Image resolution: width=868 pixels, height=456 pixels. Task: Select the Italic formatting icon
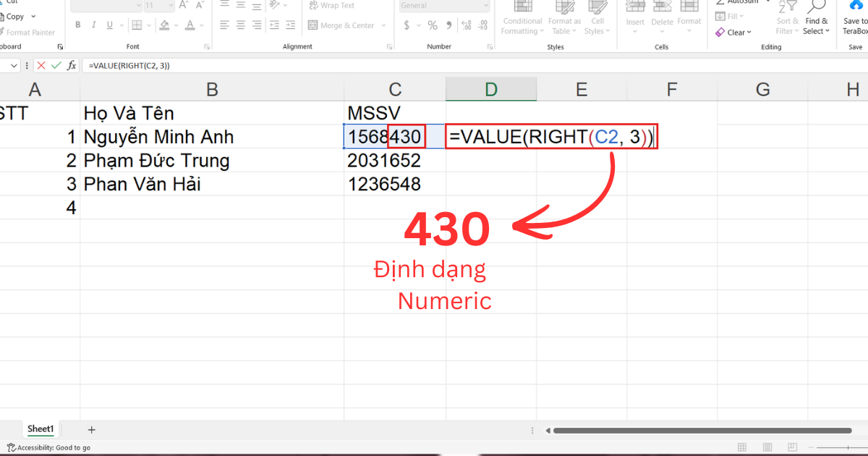click(x=94, y=24)
